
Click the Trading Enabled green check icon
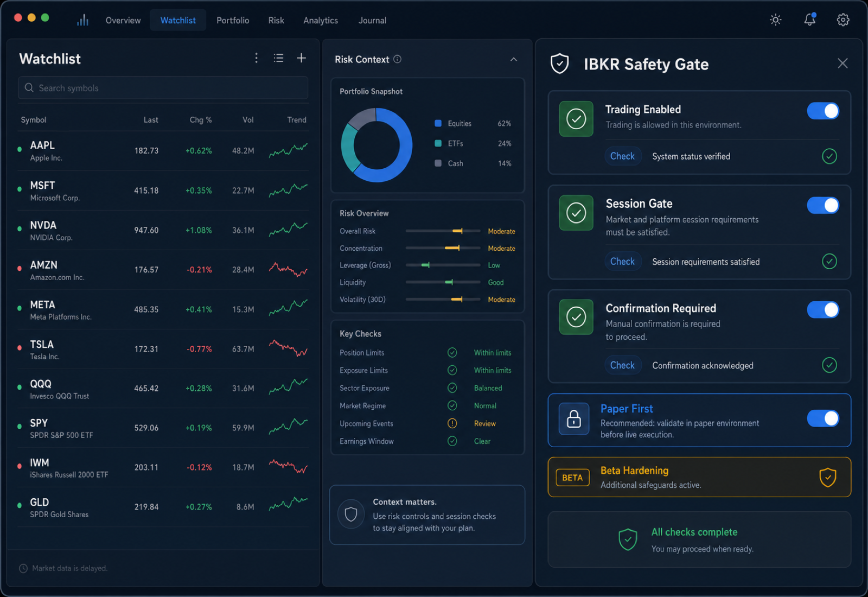coord(576,118)
